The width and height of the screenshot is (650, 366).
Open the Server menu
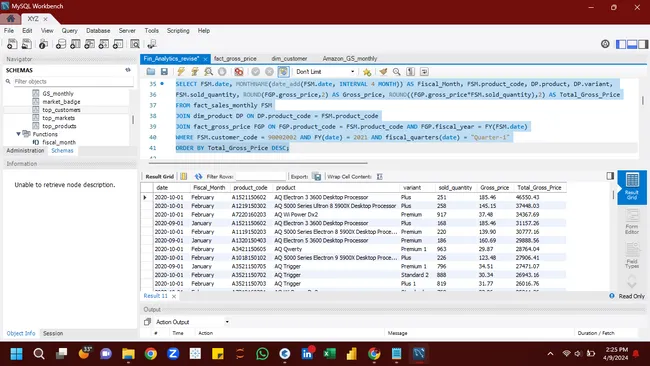(127, 31)
